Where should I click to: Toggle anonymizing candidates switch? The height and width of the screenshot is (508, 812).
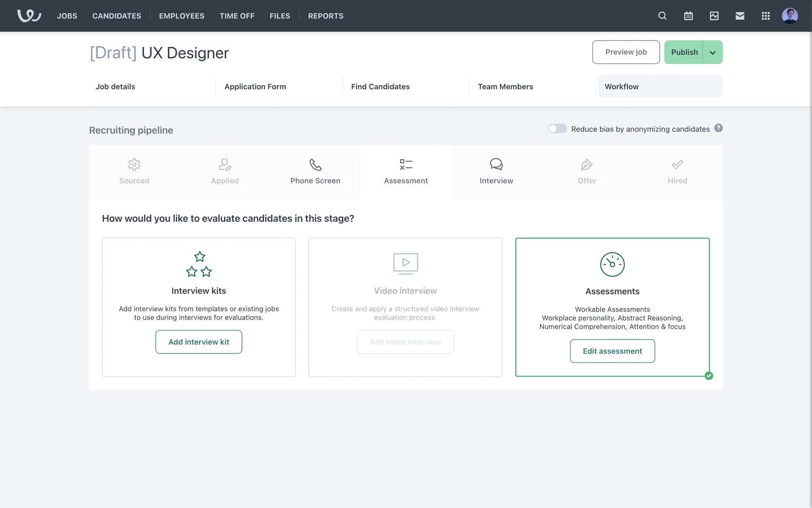pos(557,129)
